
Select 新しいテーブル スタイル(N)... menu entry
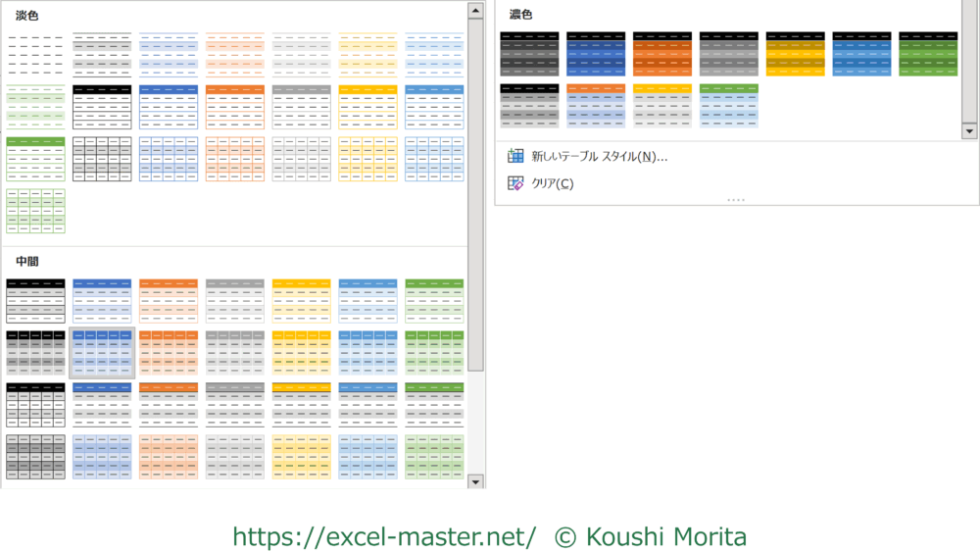[x=599, y=156]
